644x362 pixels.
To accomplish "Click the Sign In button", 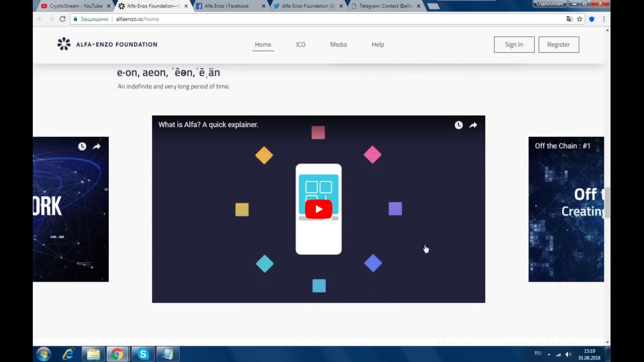I will click(514, 44).
